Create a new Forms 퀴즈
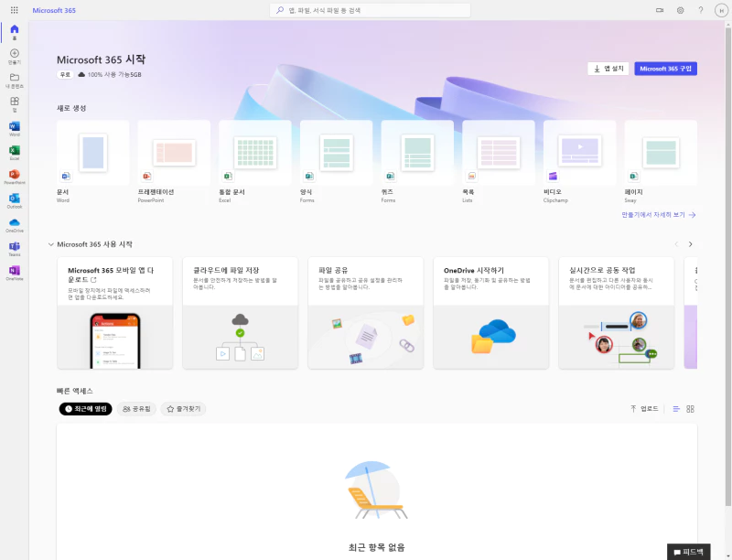 point(417,161)
